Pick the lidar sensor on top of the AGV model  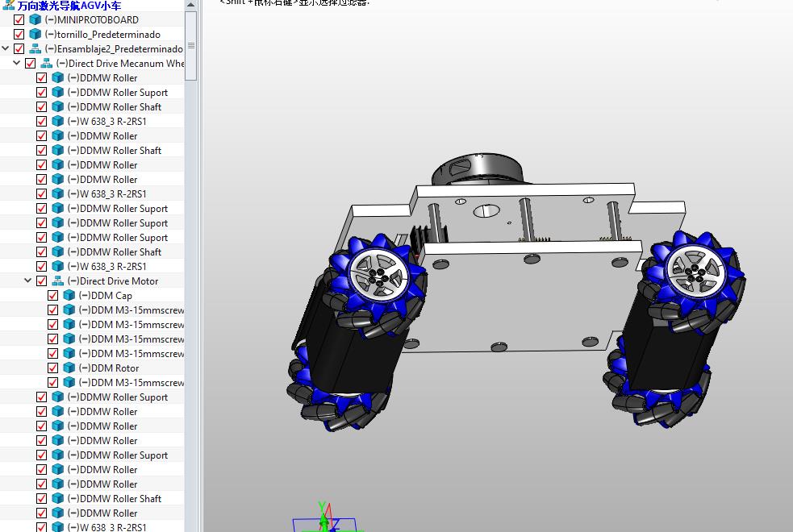[x=478, y=170]
